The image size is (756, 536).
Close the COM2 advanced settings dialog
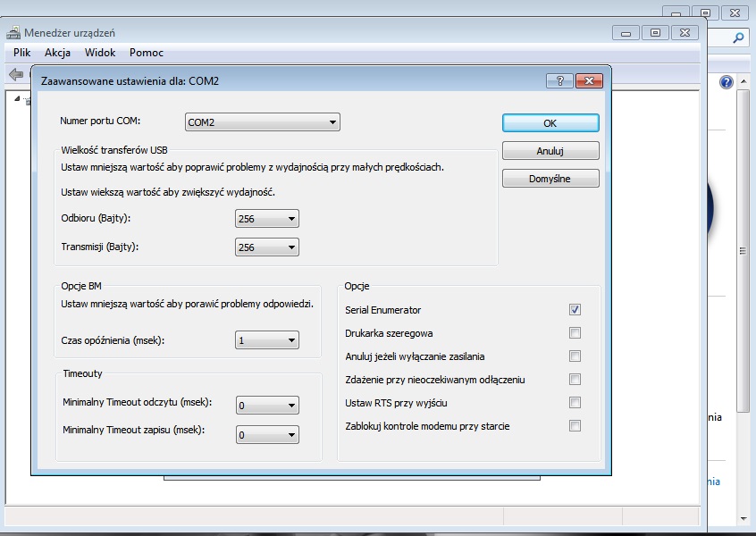point(589,81)
